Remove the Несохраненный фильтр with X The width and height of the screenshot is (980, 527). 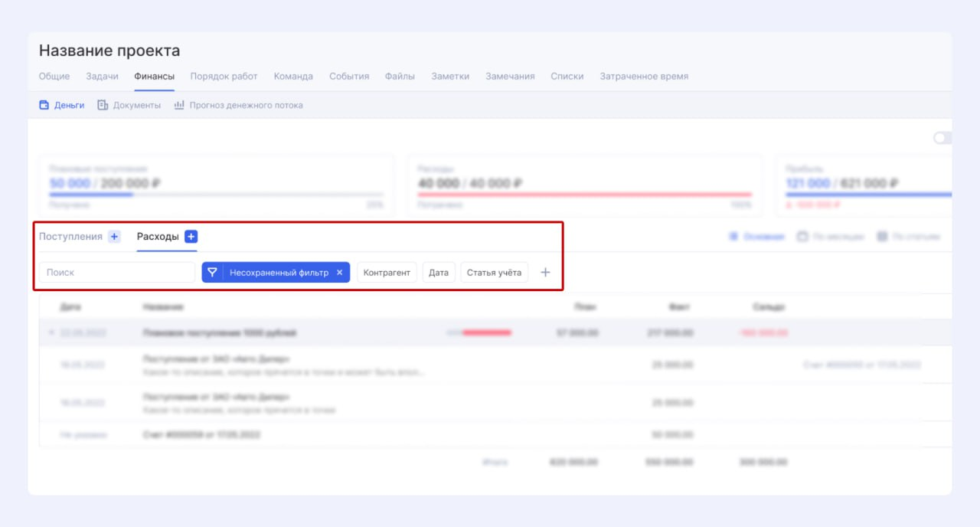(x=339, y=273)
